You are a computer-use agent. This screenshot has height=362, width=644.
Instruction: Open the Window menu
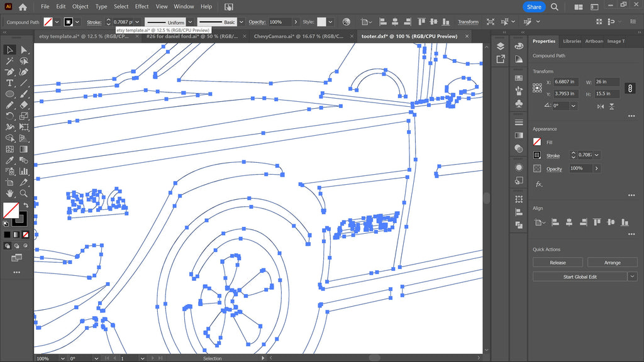[x=184, y=6]
